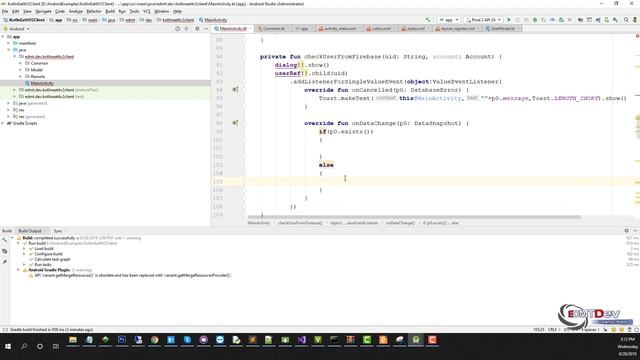Collapse the java folder node
640x360 pixels.
point(9,50)
